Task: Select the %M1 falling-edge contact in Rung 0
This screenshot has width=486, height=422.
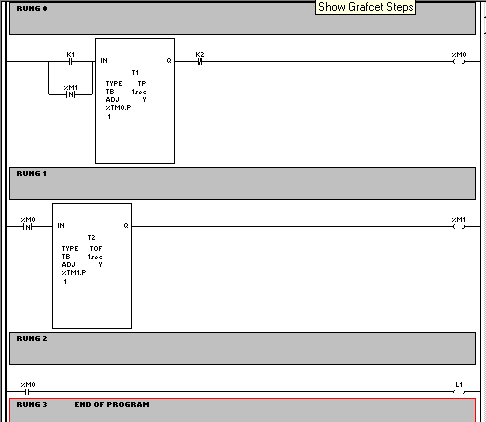Action: (x=70, y=94)
